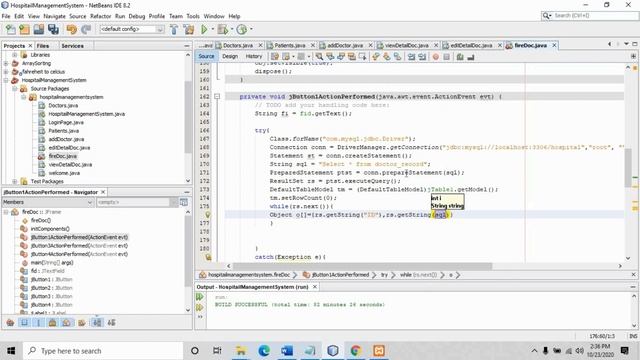
Task: Switch to the Doctors.java tab
Action: click(238, 45)
